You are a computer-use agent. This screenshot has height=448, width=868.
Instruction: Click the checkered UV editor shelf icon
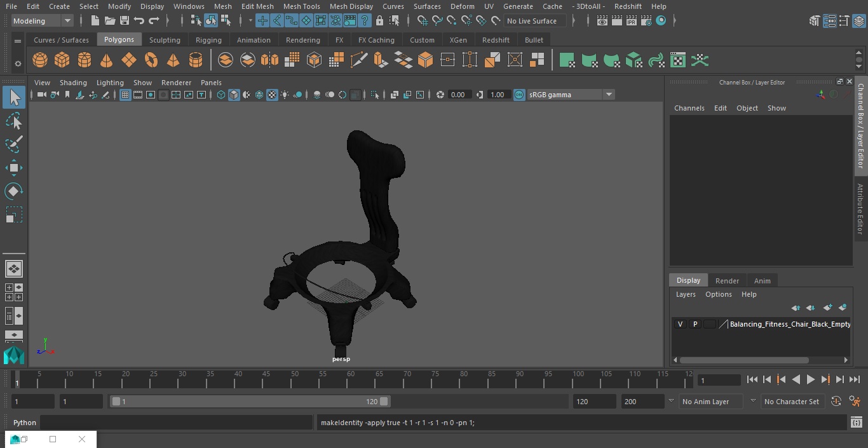pos(678,60)
